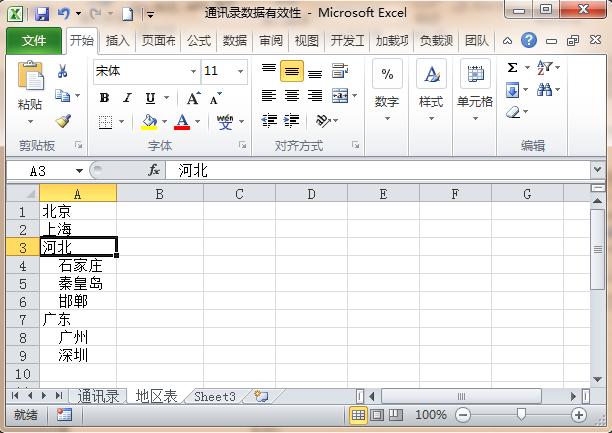Click the Fill down arrow icon
This screenshot has height=433, width=612.
[512, 91]
